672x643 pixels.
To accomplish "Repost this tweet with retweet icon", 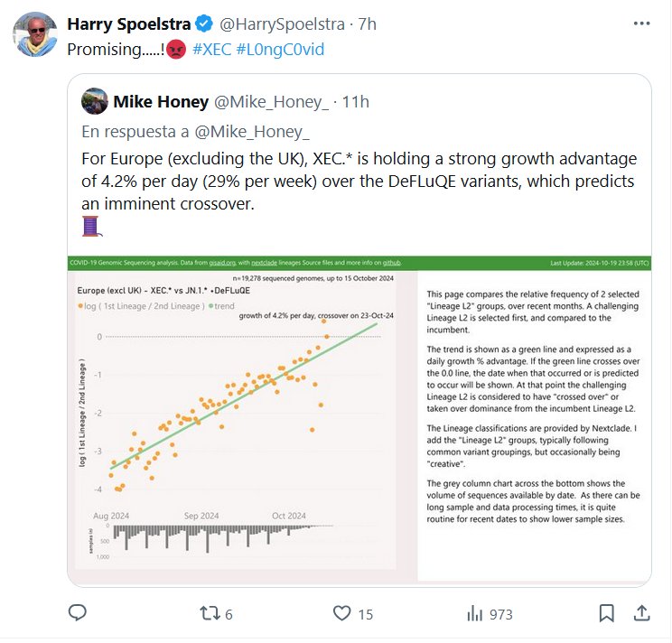I will tap(209, 613).
